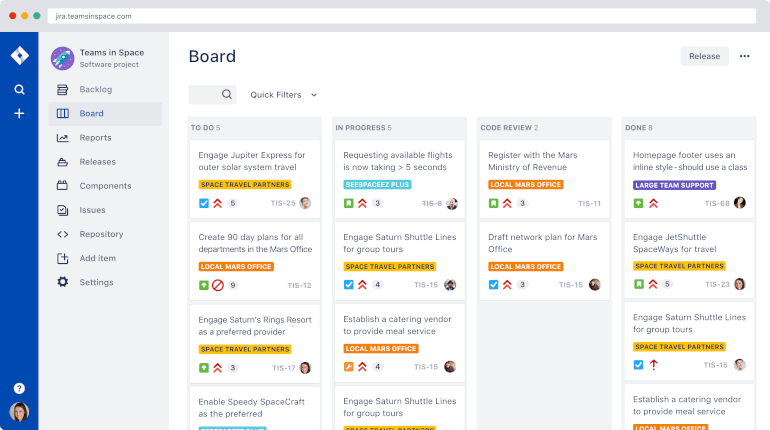Click assignee avatar on TIS-25 card
Image resolution: width=770 pixels, height=430 pixels.
[x=305, y=203]
